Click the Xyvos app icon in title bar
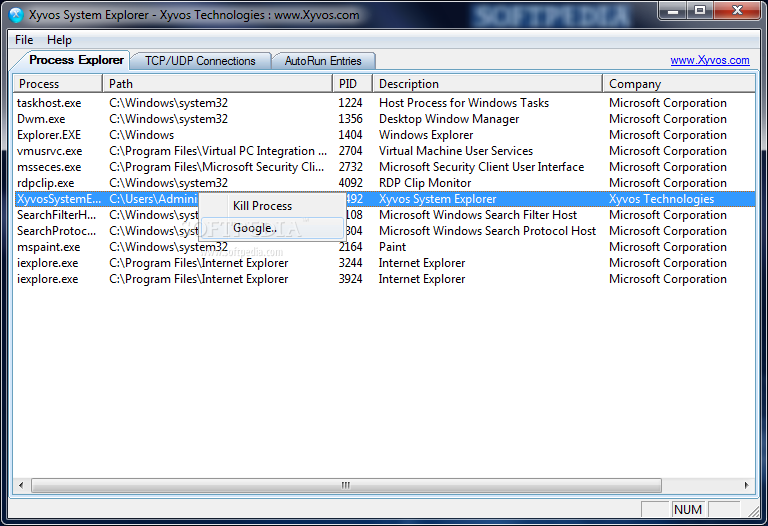Screen dimensions: 768x526 tap(16, 15)
